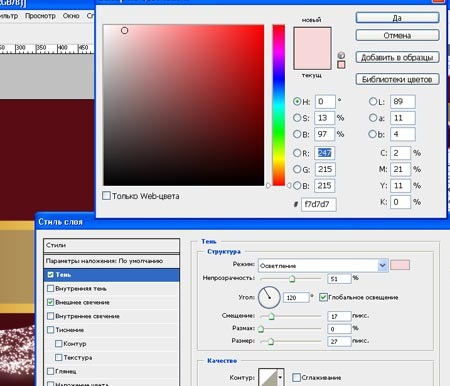Click the Размах field showing 0
Screen dimensions: 450x386
(x=339, y=329)
